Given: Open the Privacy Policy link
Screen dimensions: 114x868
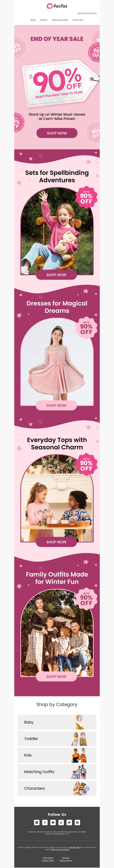Looking at the screenshot, I should 48,860.
